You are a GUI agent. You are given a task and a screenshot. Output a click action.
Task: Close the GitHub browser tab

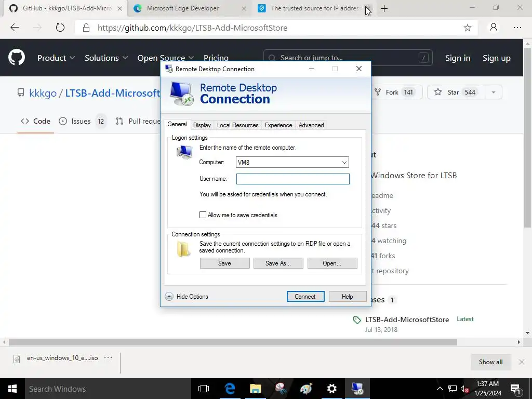[x=120, y=8]
